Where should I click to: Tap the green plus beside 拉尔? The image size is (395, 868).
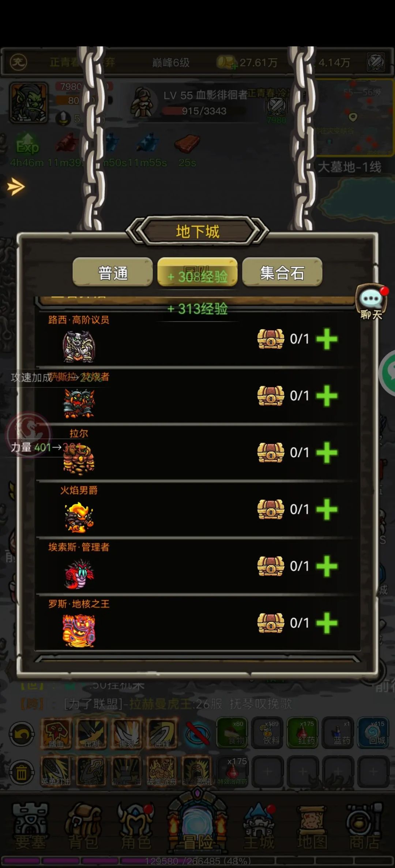point(327,453)
